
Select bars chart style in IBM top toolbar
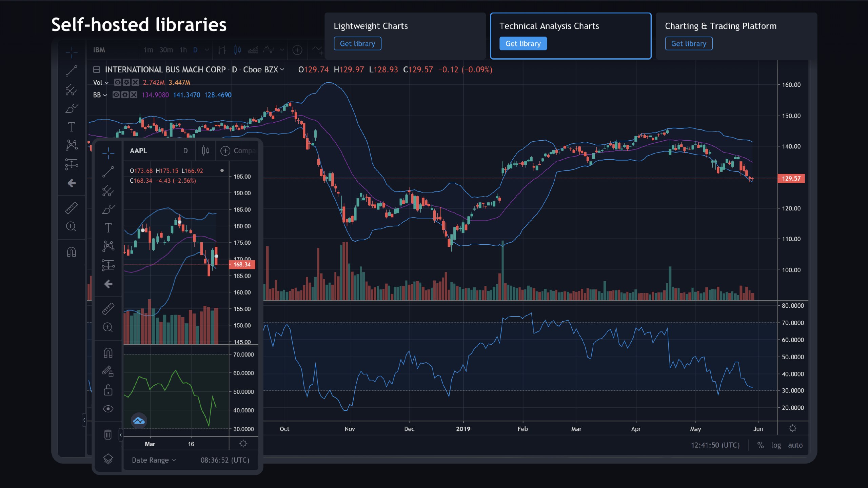[222, 50]
